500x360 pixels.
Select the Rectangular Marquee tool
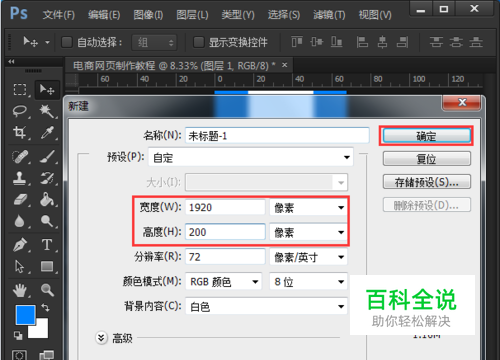pyautogui.click(x=20, y=90)
